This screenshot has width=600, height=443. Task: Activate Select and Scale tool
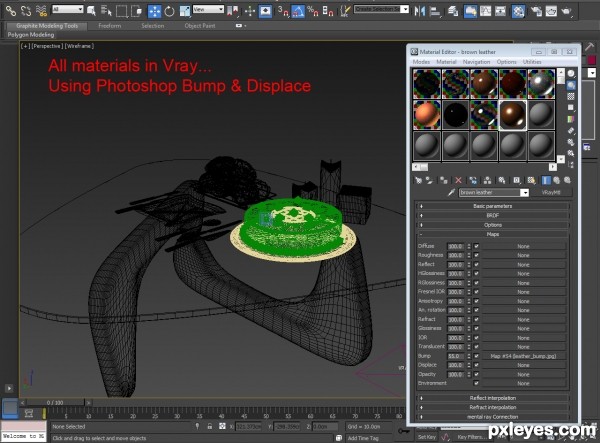click(x=184, y=11)
